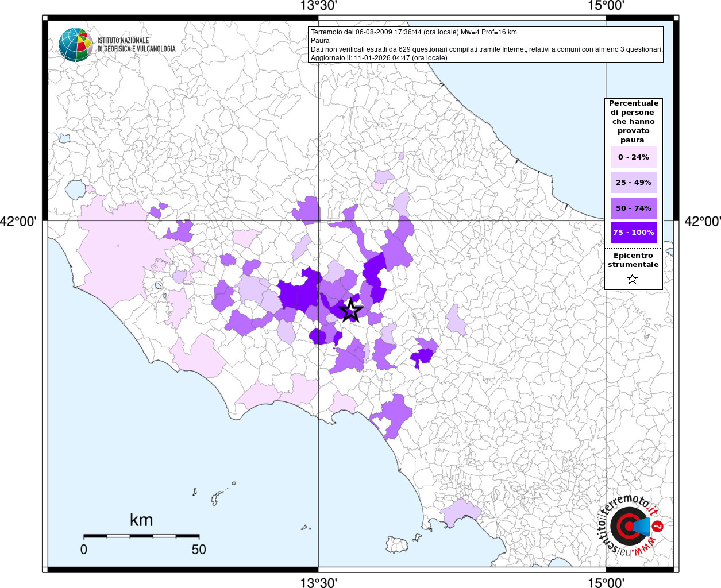Viewport: 721px width, 588px height.
Task: Click the black and white scale bar
Action: pyautogui.click(x=141, y=536)
